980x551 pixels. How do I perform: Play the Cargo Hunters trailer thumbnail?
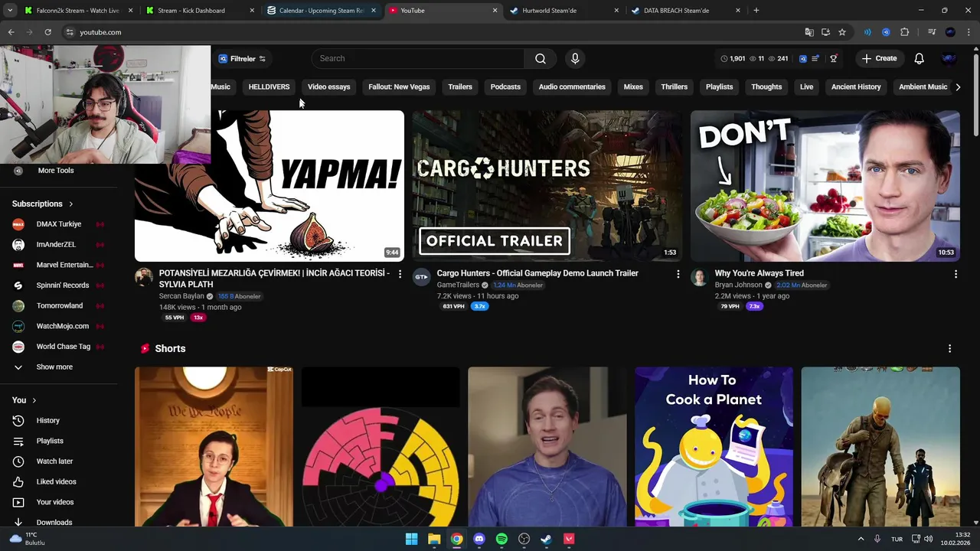(x=547, y=186)
